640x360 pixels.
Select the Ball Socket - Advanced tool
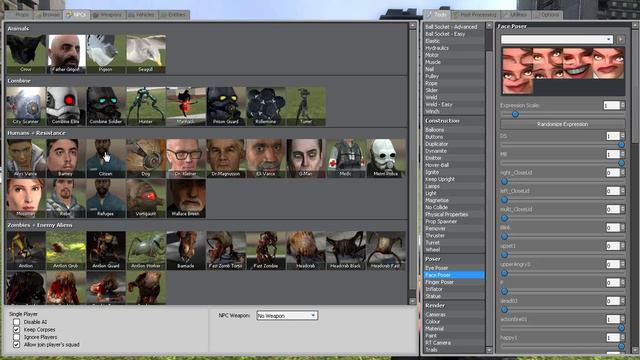[x=454, y=27]
